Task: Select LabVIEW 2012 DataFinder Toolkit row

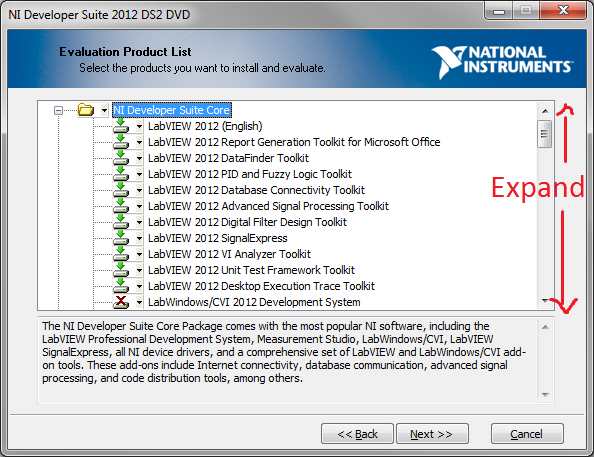Action: click(x=228, y=158)
